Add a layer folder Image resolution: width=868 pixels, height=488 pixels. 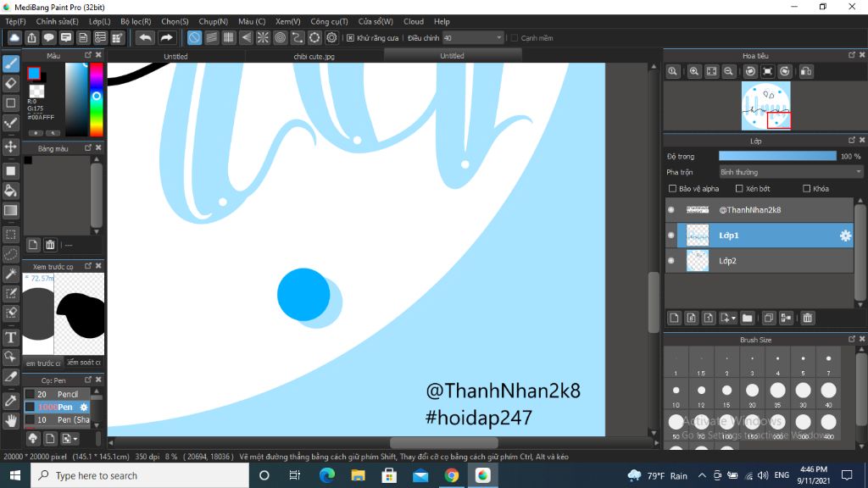point(748,319)
